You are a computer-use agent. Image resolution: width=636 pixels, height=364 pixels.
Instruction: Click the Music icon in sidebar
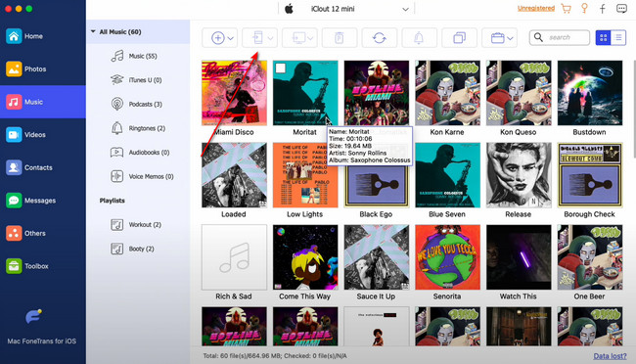point(14,102)
